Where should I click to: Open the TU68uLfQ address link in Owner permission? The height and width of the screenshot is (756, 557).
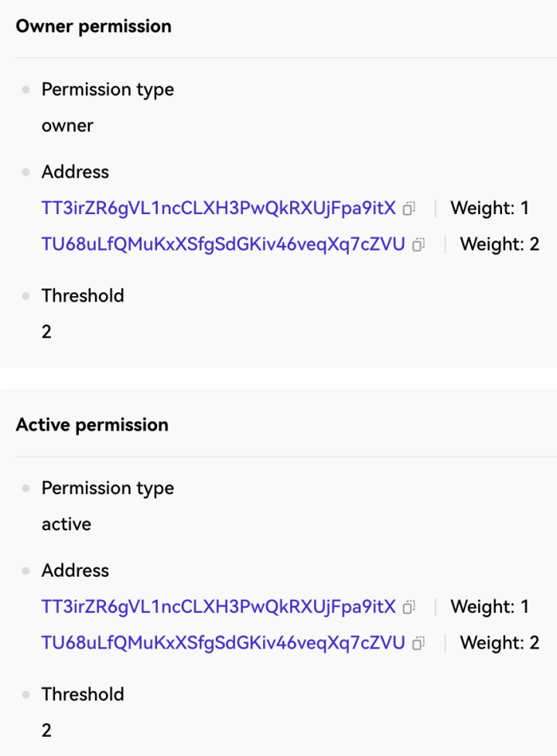tap(223, 244)
